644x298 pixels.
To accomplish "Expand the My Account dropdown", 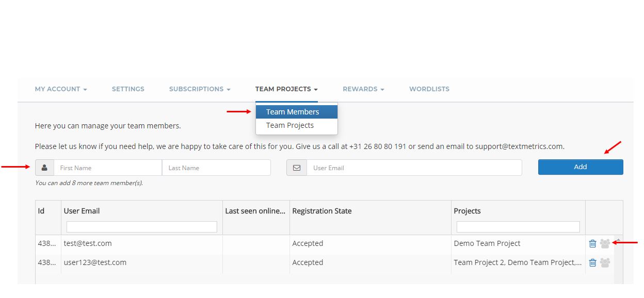I will click(61, 89).
